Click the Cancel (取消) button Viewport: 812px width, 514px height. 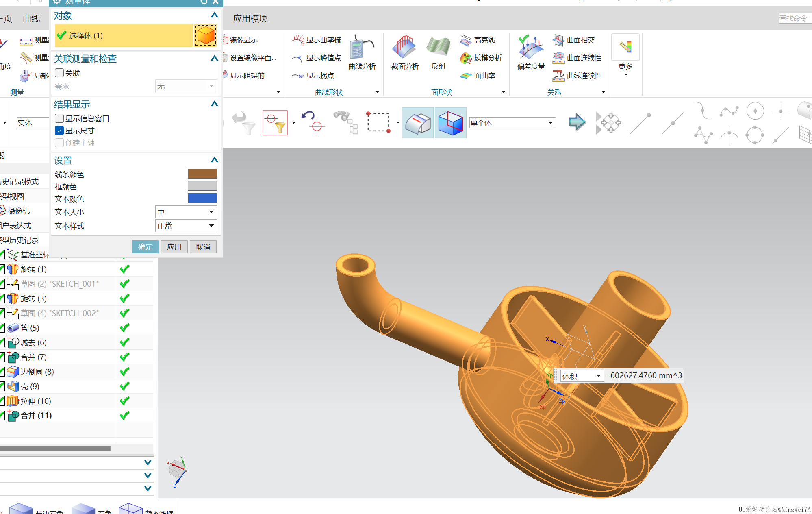point(203,247)
